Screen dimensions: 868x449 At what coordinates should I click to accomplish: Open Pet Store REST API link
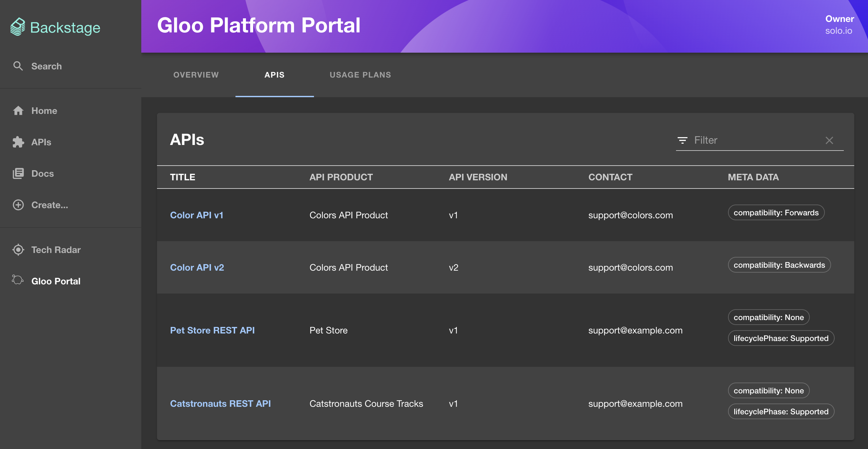(212, 330)
